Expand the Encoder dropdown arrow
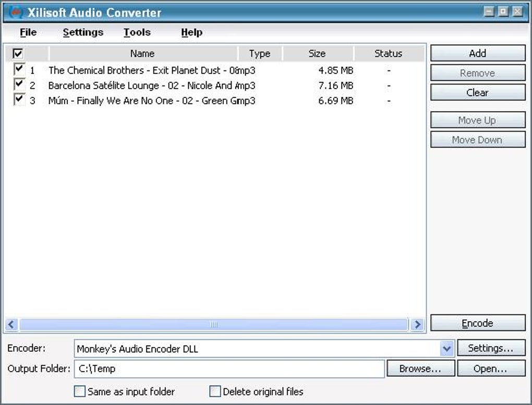532x405 pixels. coord(447,348)
